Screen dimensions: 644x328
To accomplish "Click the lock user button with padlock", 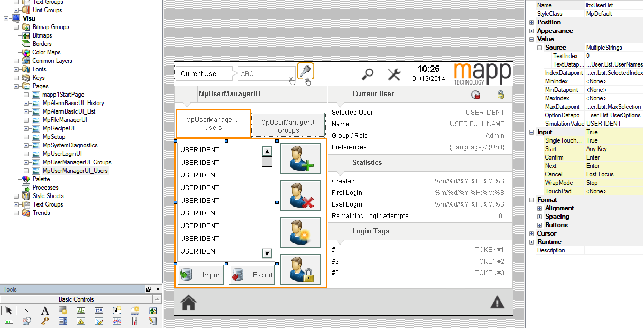I will (301, 269).
